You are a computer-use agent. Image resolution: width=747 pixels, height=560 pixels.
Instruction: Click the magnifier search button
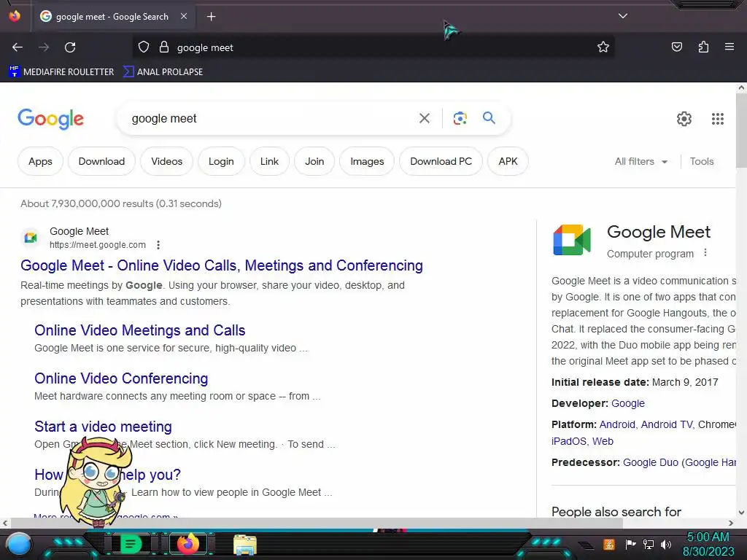pyautogui.click(x=489, y=117)
